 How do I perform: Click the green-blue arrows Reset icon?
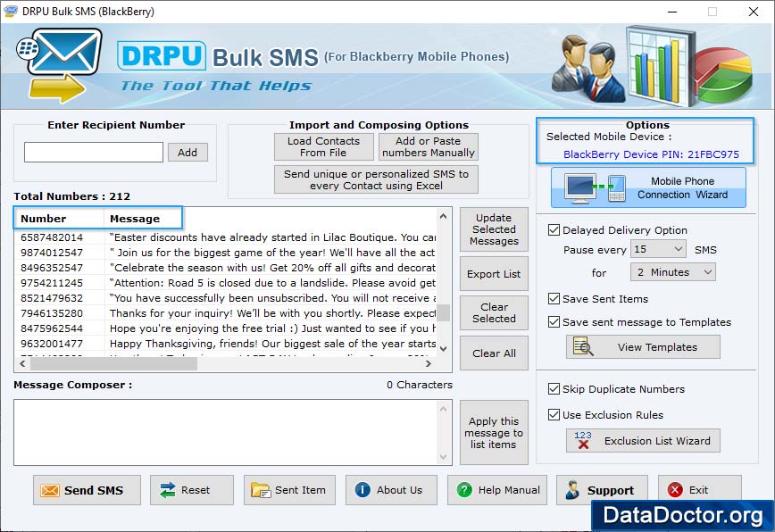(x=168, y=490)
